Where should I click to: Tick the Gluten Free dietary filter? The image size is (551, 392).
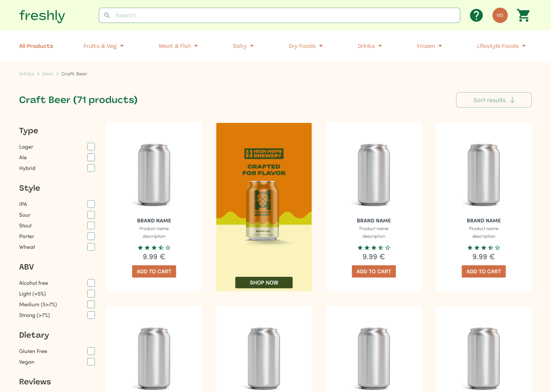click(91, 351)
